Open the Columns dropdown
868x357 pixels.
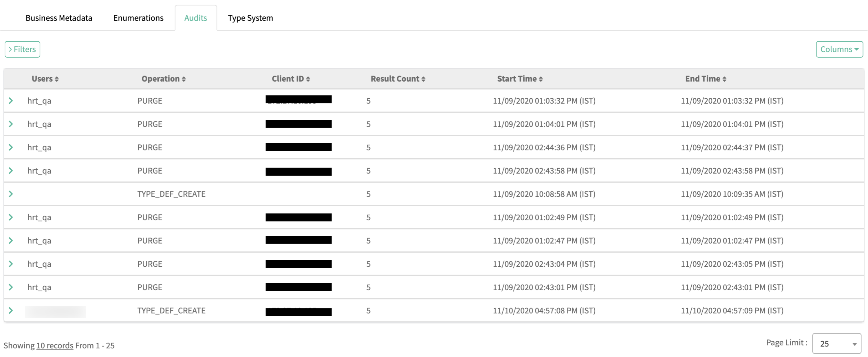click(x=839, y=49)
